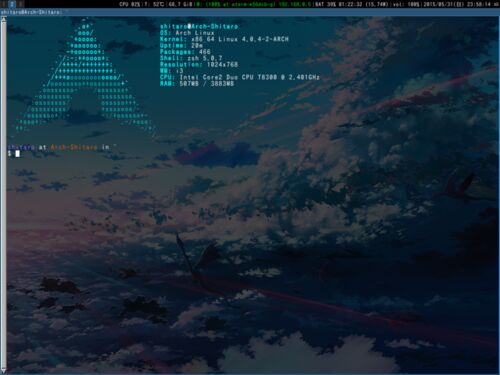Focus the shitaro@Arch-Shitaro terminal title bar
The width and height of the screenshot is (500, 375).
click(x=250, y=12)
